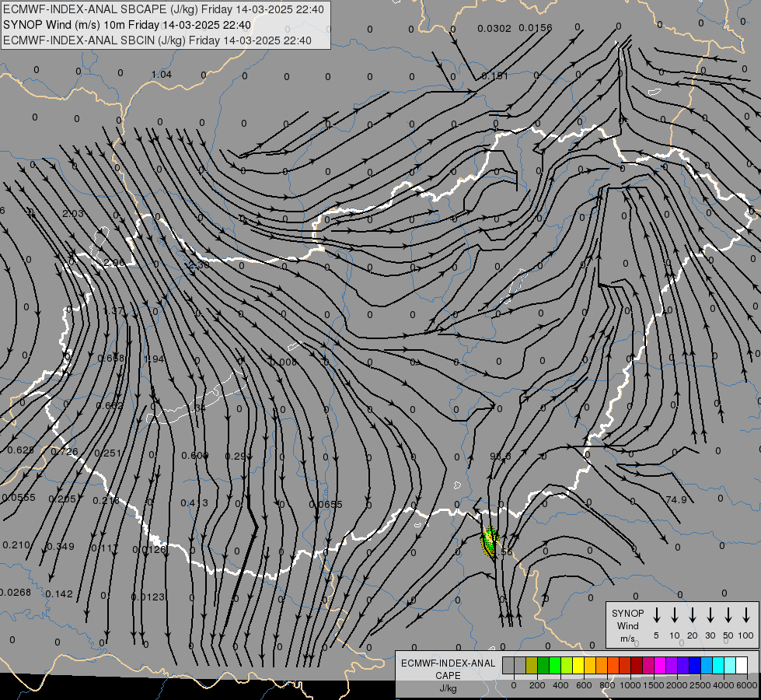Pick the dark green CAPE legend swatch
761x700 pixels.
click(x=543, y=665)
